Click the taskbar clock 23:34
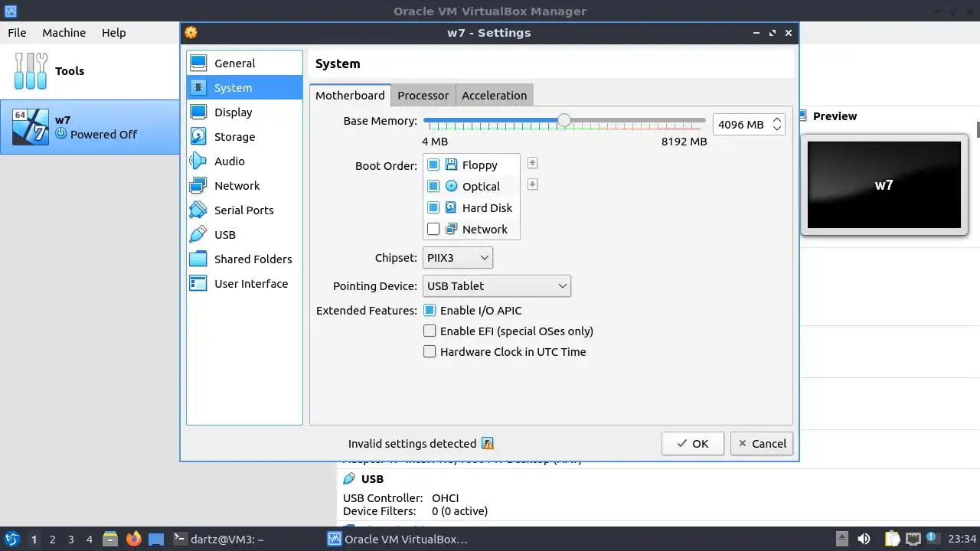 [962, 539]
